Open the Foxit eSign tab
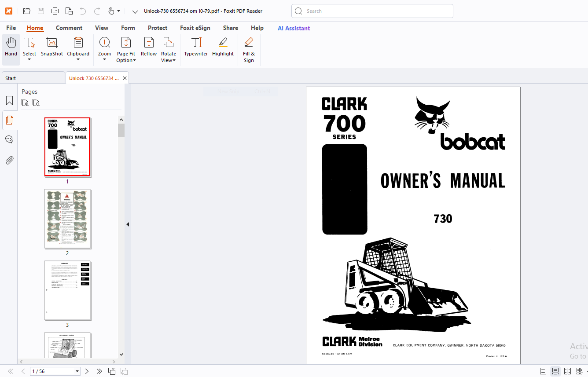The image size is (588, 377). pos(195,28)
